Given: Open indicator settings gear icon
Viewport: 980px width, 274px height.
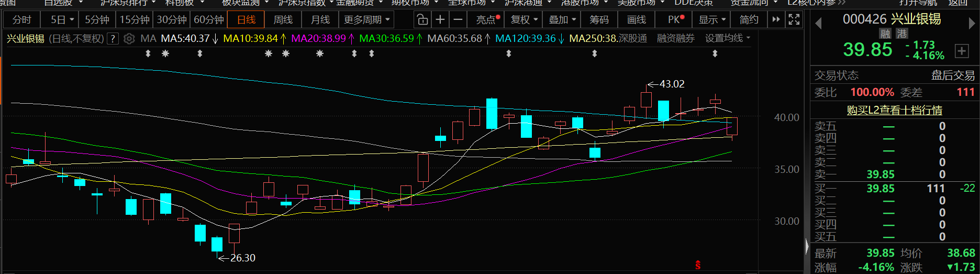Looking at the screenshot, I should (x=129, y=39).
